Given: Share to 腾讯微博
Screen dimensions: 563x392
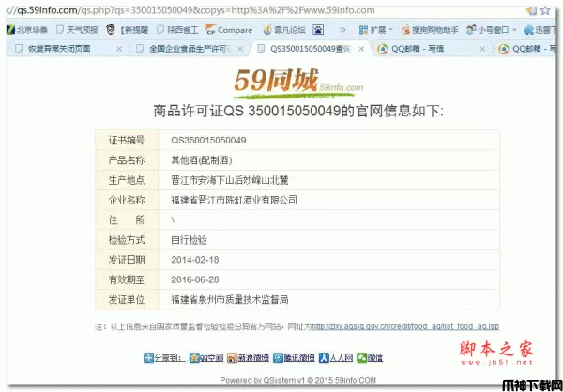Looking at the screenshot, I should point(294,357).
